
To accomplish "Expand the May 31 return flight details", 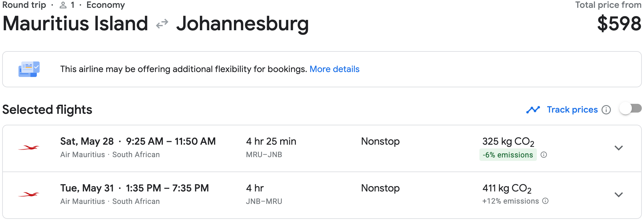I will (x=619, y=194).
